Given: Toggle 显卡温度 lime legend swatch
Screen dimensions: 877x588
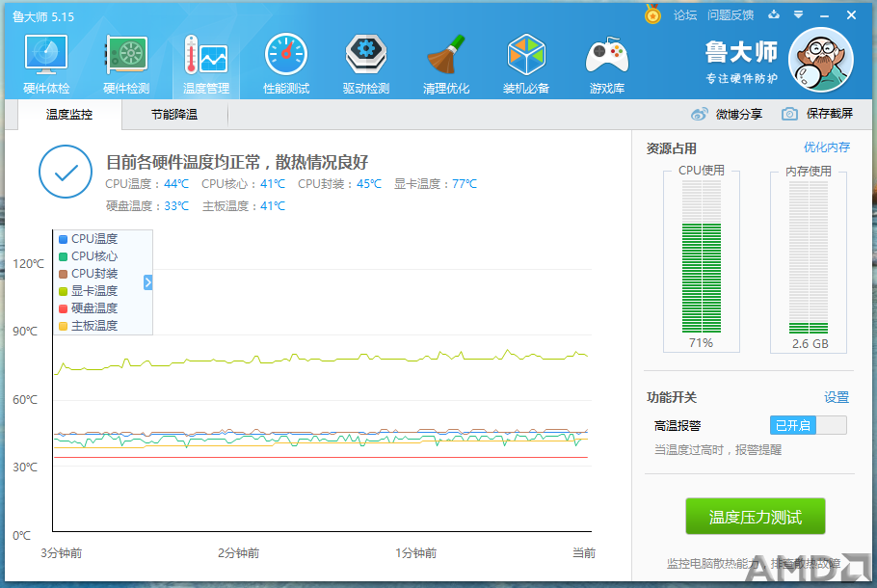Looking at the screenshot, I should (64, 291).
